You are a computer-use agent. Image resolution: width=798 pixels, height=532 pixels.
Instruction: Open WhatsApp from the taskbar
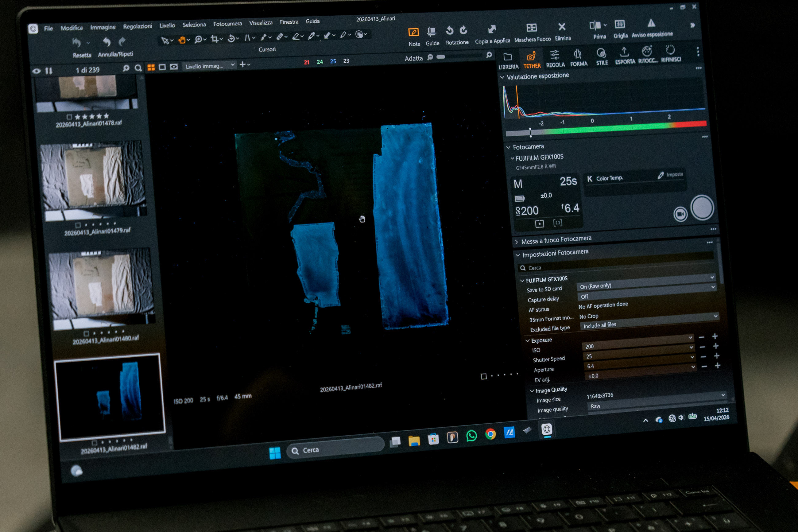(471, 436)
